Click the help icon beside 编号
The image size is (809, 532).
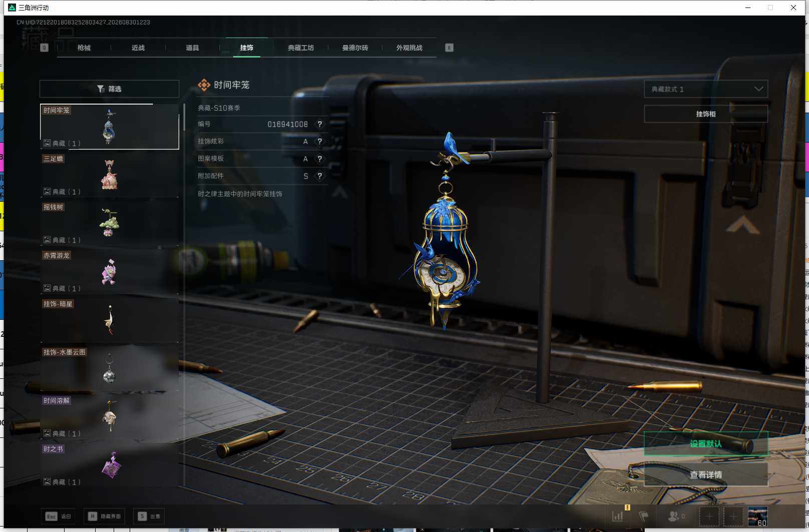[x=320, y=124]
